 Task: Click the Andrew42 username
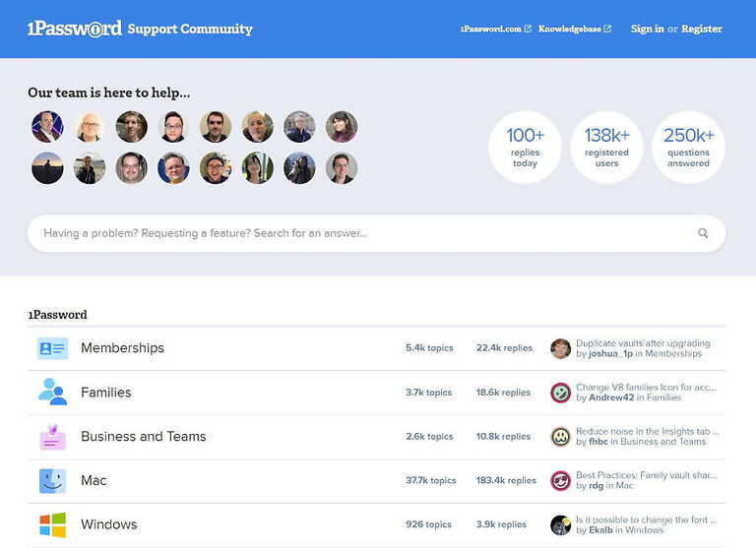(611, 397)
